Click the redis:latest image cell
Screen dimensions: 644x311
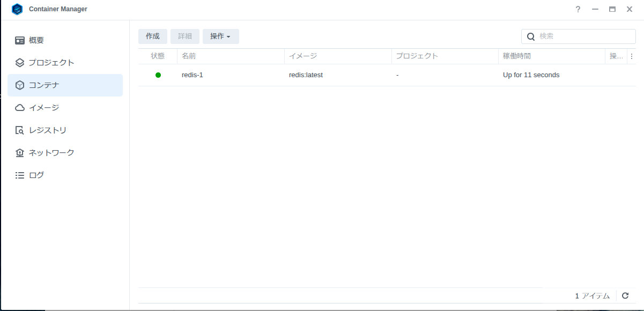pyautogui.click(x=306, y=75)
